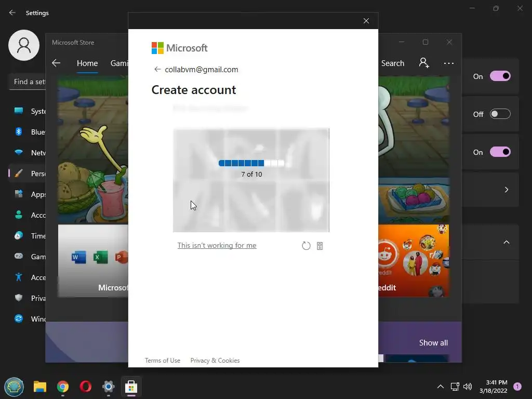
Task: Open Personalization in Settings sidebar
Action: [27, 174]
